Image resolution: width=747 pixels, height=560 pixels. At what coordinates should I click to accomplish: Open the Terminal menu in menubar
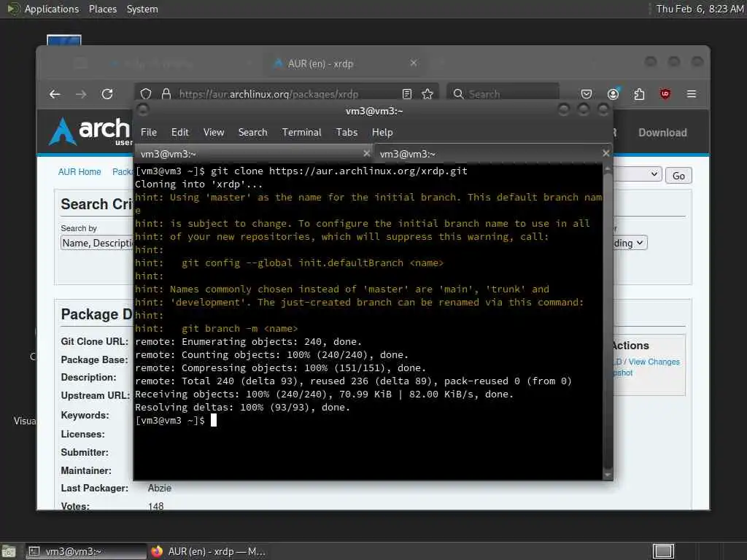(301, 133)
